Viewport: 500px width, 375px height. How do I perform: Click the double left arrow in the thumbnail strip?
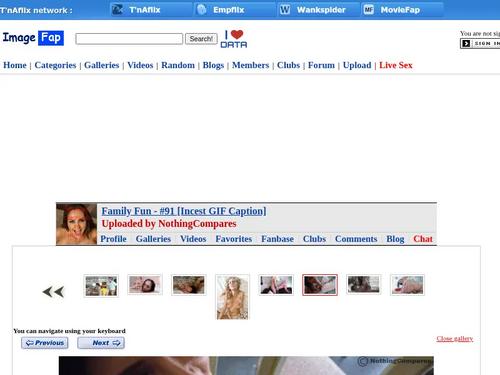53,292
